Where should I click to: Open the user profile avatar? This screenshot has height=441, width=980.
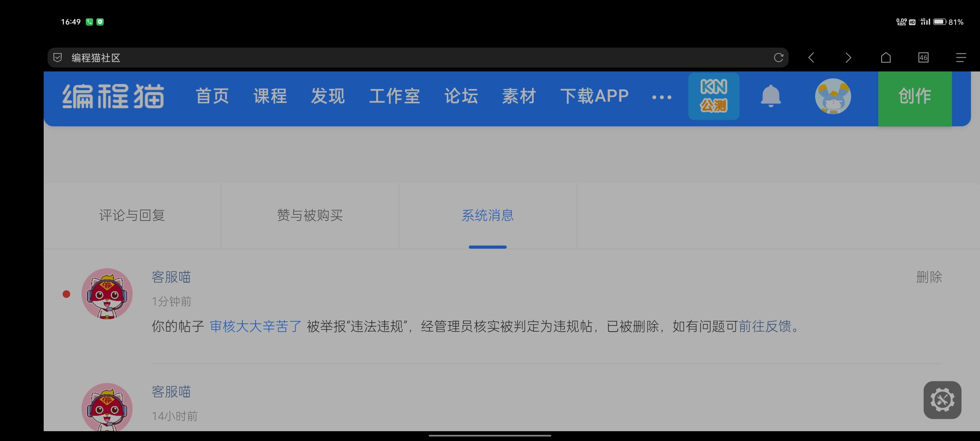833,96
